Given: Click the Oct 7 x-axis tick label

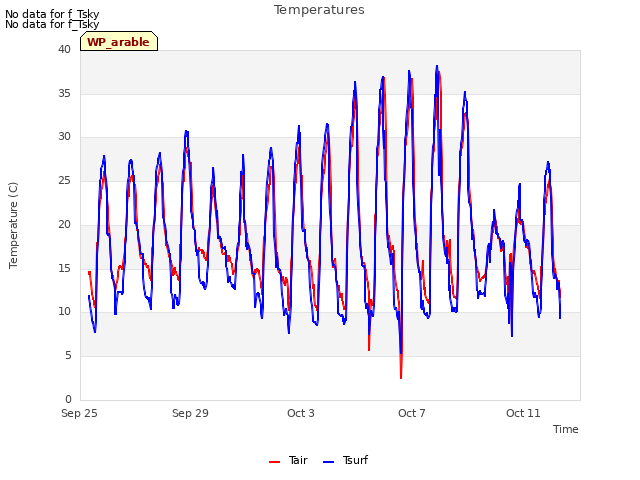Looking at the screenshot, I should (x=412, y=413).
